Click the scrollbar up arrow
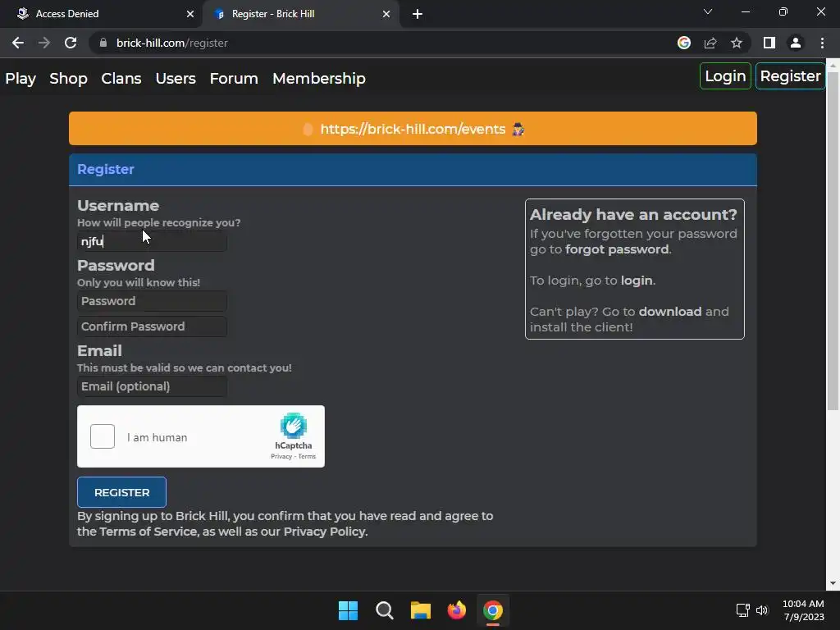Image resolution: width=840 pixels, height=630 pixels. pos(833,65)
